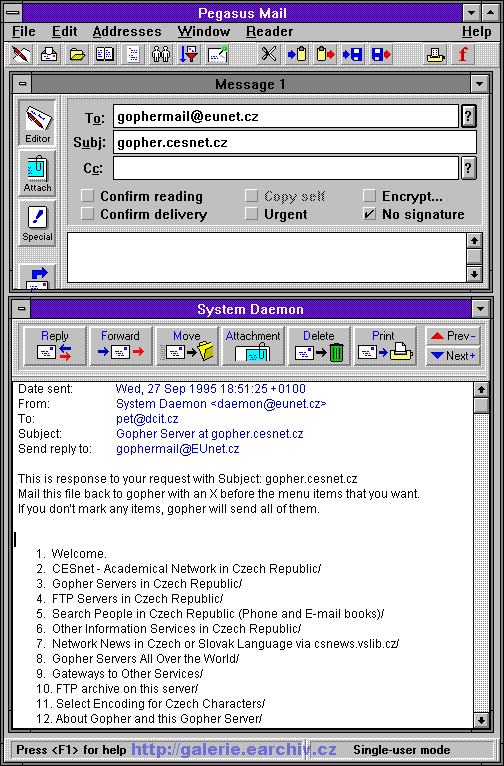Go to next message with Next
Image resolution: width=504 pixels, height=766 pixels.
[453, 356]
